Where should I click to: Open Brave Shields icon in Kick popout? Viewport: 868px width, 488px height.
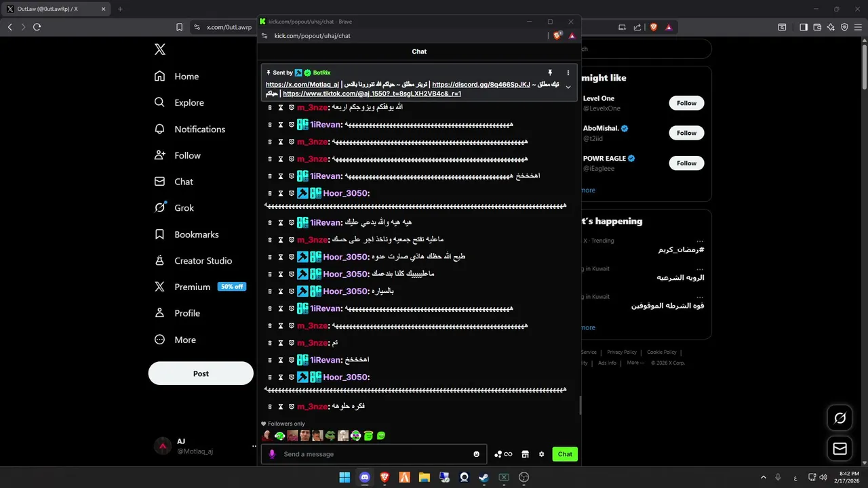[x=557, y=36]
